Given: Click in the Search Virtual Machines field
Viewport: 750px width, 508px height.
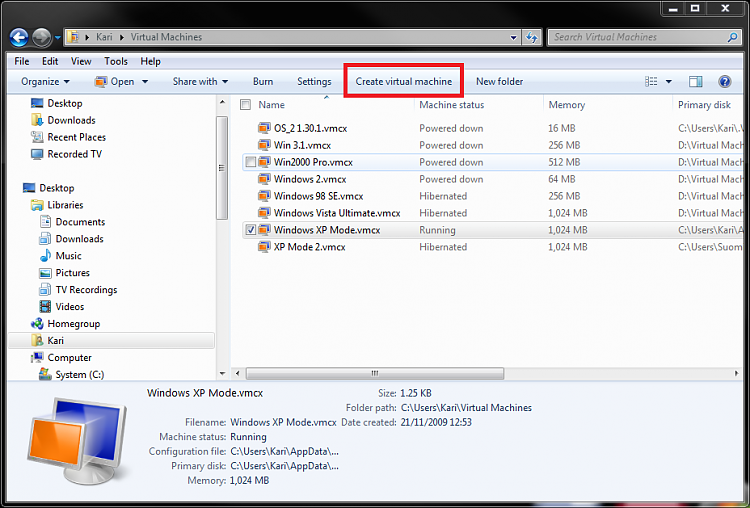Looking at the screenshot, I should tap(640, 37).
